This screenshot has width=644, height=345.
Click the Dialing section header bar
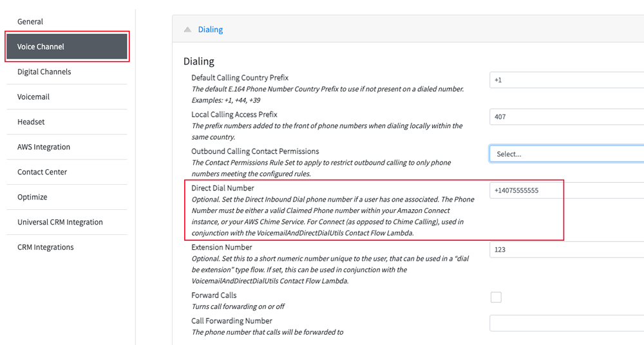[408, 29]
